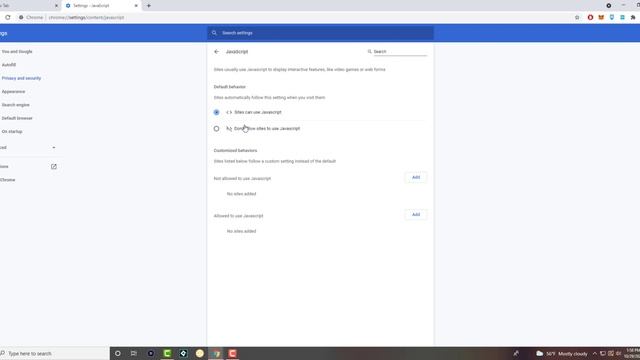640x360 pixels.
Task: Show hidden tray icons with the caret
Action: pos(595,353)
